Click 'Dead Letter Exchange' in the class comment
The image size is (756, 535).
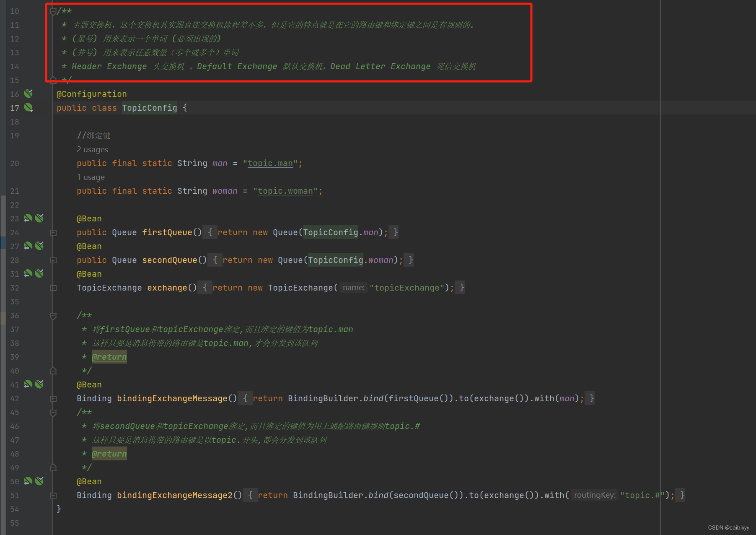381,66
